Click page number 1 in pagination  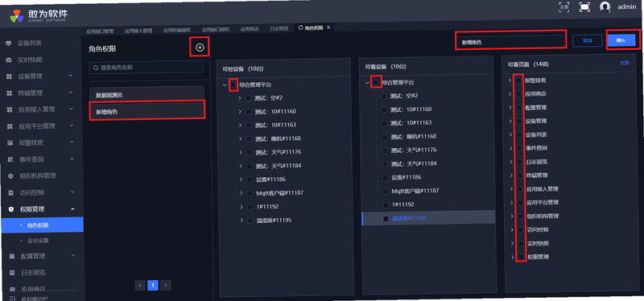[x=153, y=285]
